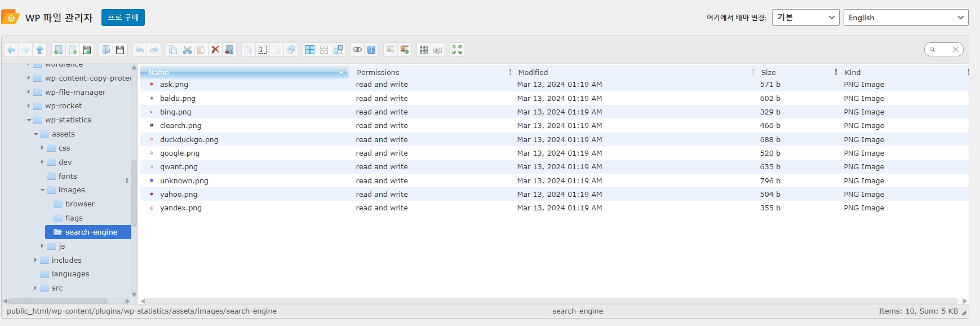Toggle fullscreen with green arrows icon
980x326 pixels.
click(x=457, y=50)
